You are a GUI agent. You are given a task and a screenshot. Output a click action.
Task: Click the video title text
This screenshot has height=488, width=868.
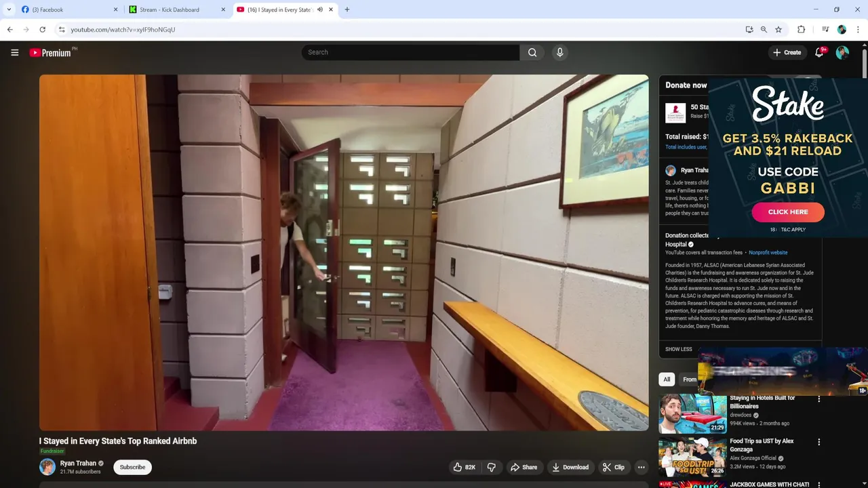[118, 441]
